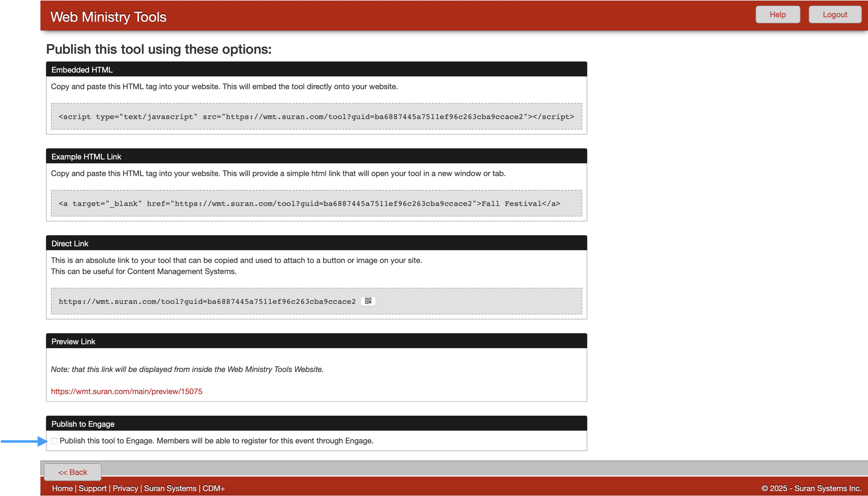Toggle the Engage event registration option
Viewport: 868px width, 496px height.
tap(55, 441)
